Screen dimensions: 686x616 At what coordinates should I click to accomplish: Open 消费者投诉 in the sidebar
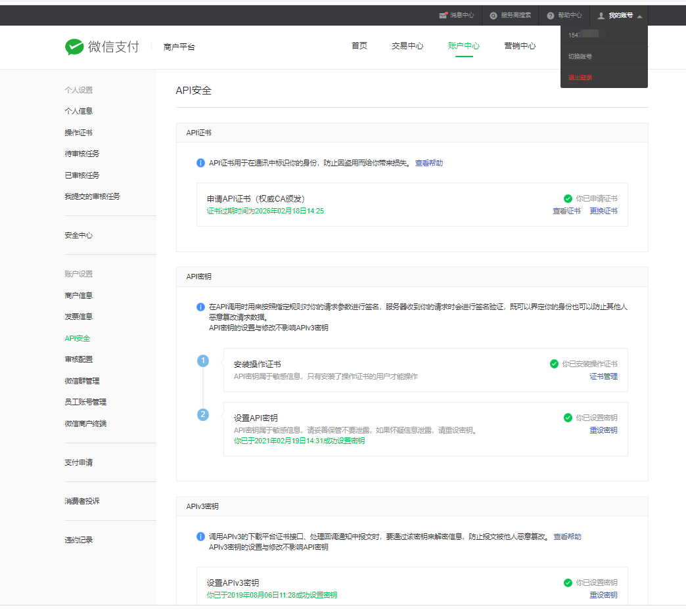point(82,501)
